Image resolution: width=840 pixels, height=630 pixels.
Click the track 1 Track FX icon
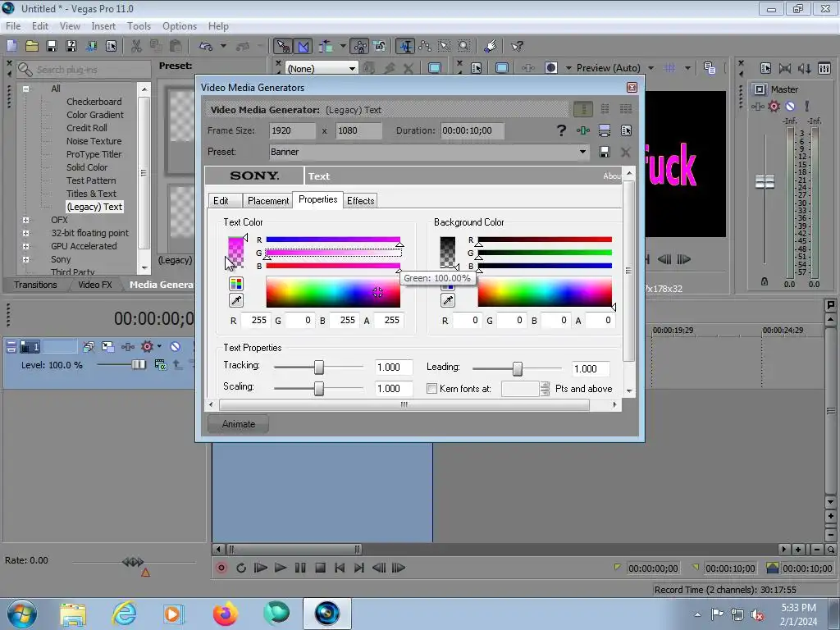127,347
